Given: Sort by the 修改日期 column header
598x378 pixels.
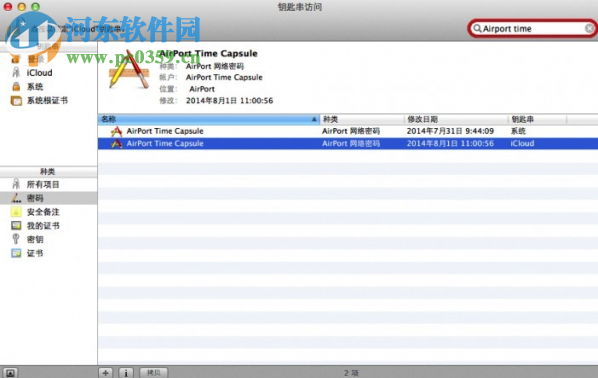Looking at the screenshot, I should (456, 119).
